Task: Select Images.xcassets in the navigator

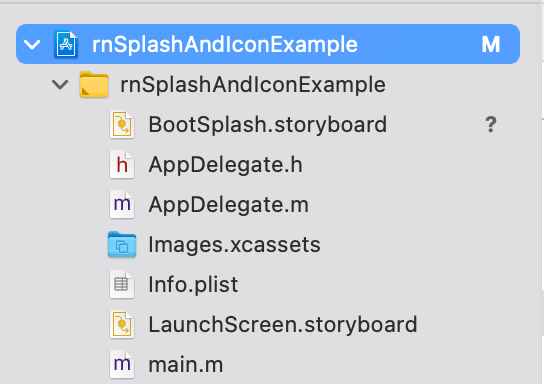Action: point(235,245)
